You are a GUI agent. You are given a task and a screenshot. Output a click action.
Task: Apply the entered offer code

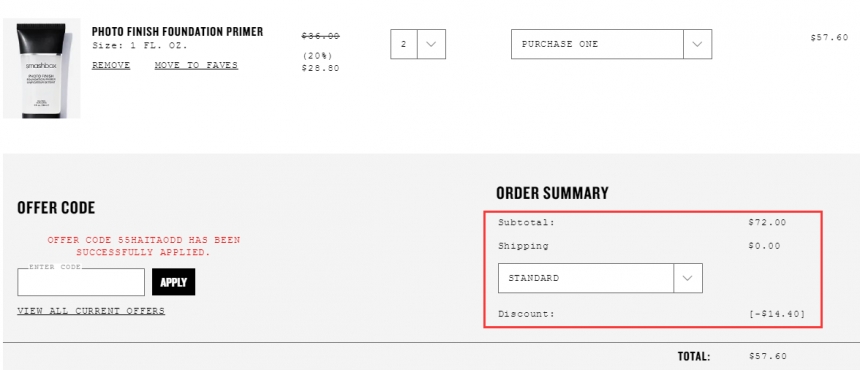pyautogui.click(x=173, y=282)
